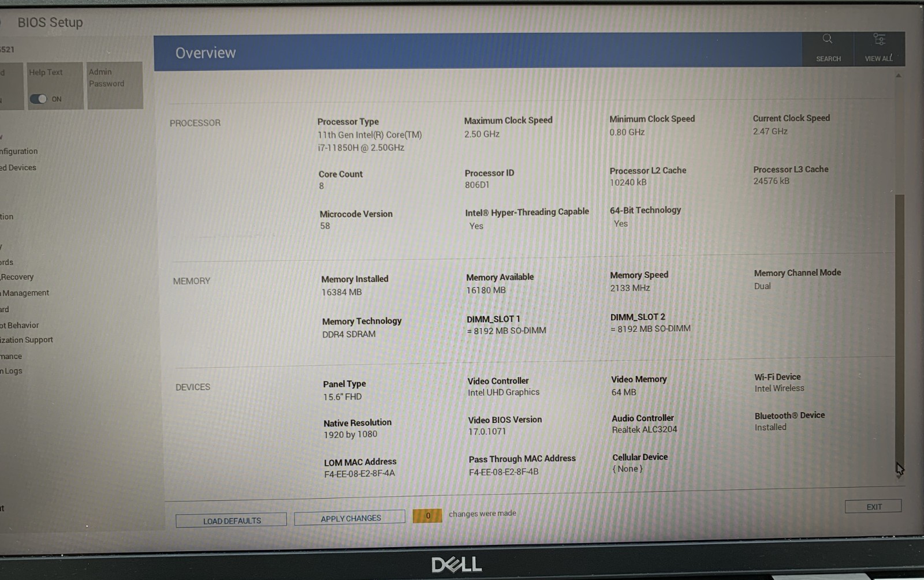This screenshot has height=580, width=924.
Task: Open the Virtualization Support sidebar item
Action: pos(27,340)
